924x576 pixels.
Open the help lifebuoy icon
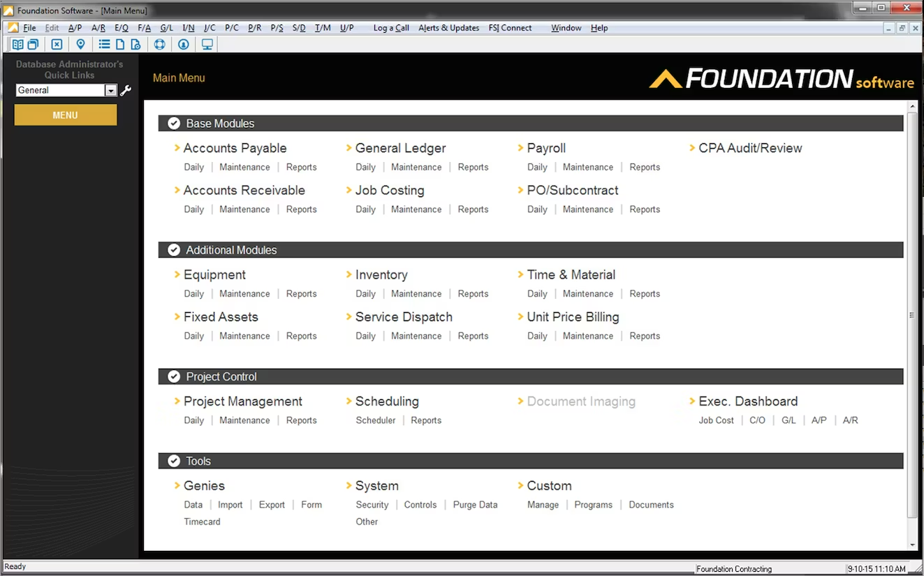click(x=160, y=44)
